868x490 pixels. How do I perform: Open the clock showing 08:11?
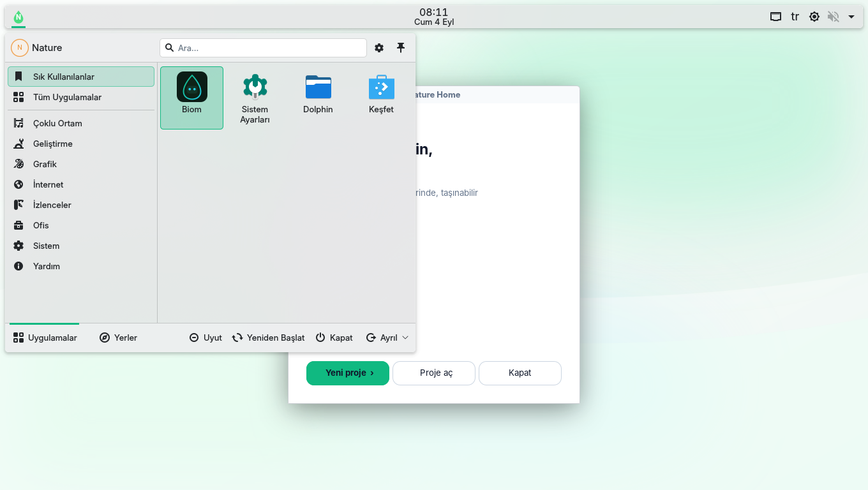click(434, 17)
